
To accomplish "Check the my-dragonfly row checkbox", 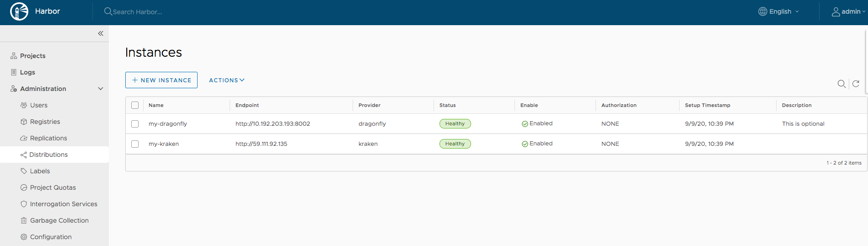I will point(135,124).
